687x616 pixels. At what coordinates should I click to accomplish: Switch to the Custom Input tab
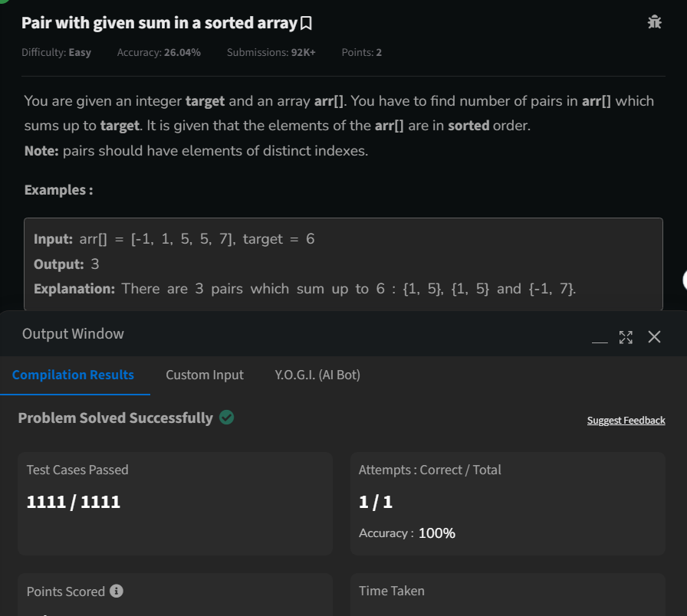[x=204, y=375]
